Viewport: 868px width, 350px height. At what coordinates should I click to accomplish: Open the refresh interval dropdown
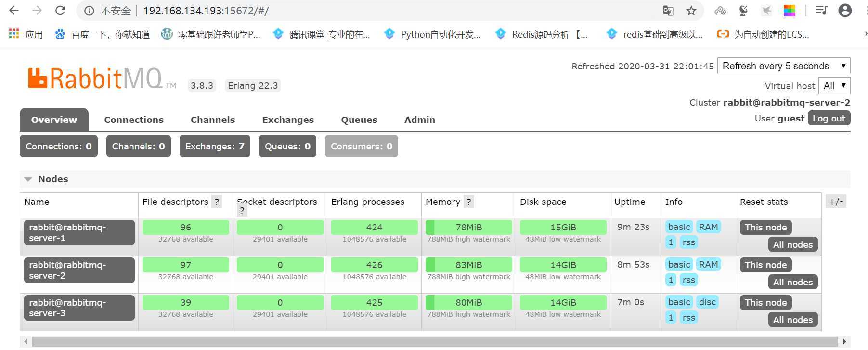pyautogui.click(x=784, y=66)
